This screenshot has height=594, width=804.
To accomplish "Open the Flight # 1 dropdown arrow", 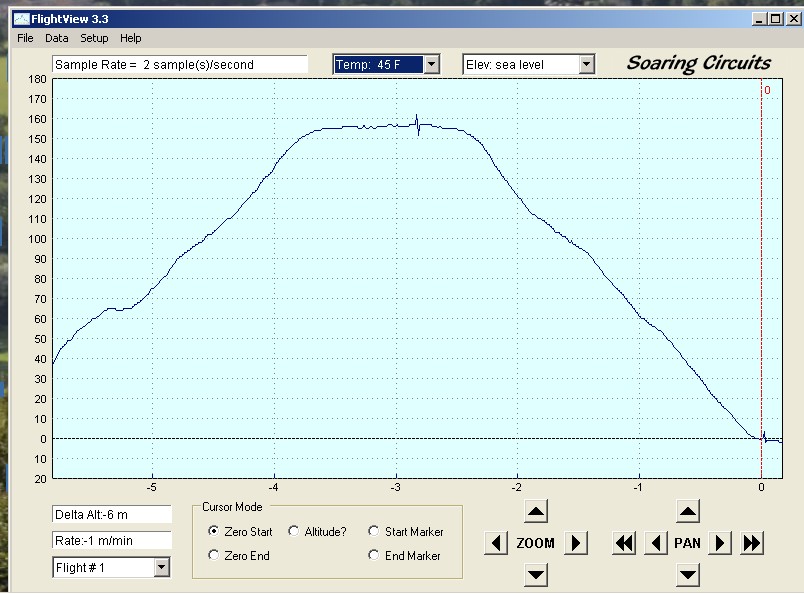I will click(x=162, y=567).
